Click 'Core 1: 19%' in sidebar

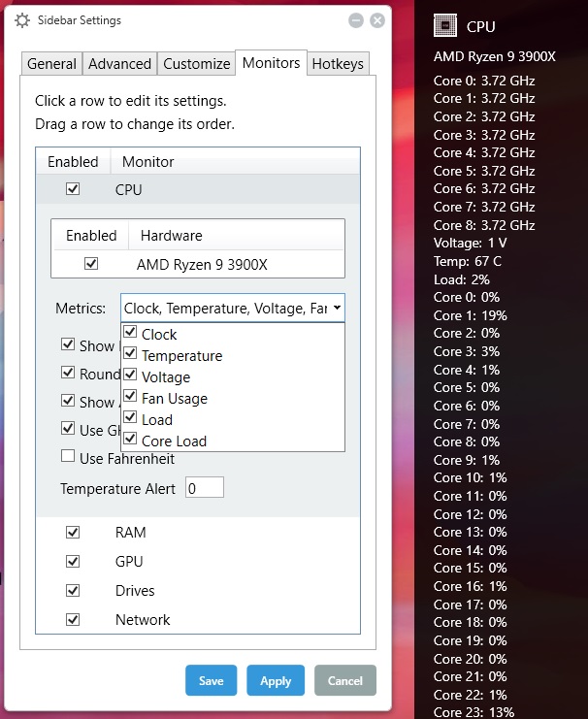[471, 315]
